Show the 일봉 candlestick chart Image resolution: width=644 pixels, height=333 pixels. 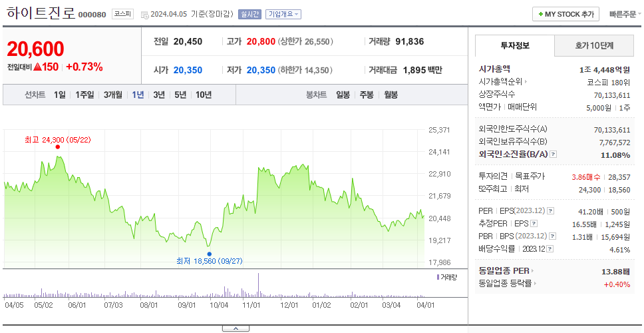pyautogui.click(x=343, y=95)
